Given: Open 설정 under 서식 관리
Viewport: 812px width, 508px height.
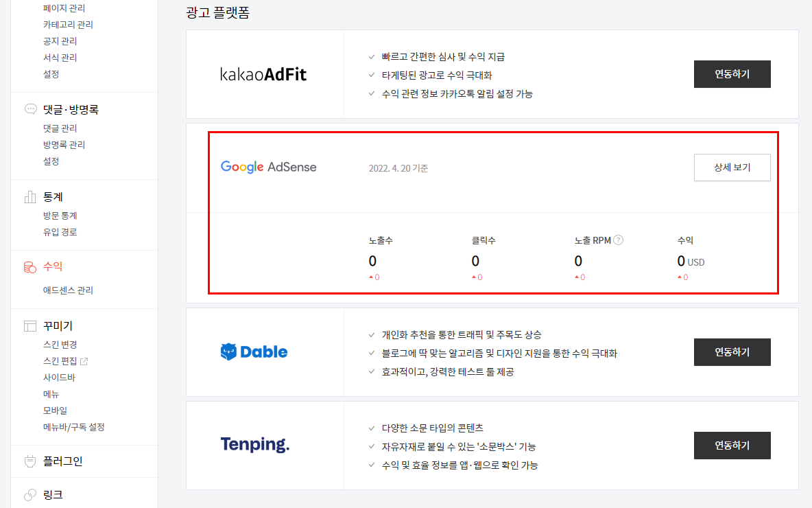Looking at the screenshot, I should click(x=51, y=74).
